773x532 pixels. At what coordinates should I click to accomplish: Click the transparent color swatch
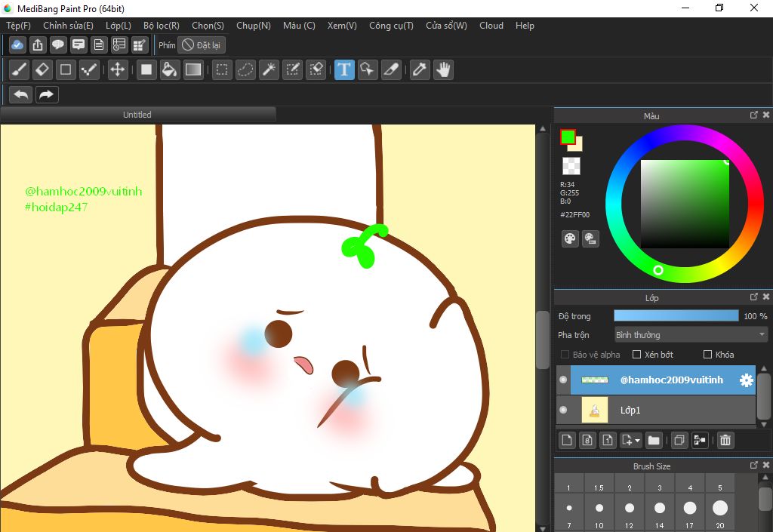[x=571, y=166]
